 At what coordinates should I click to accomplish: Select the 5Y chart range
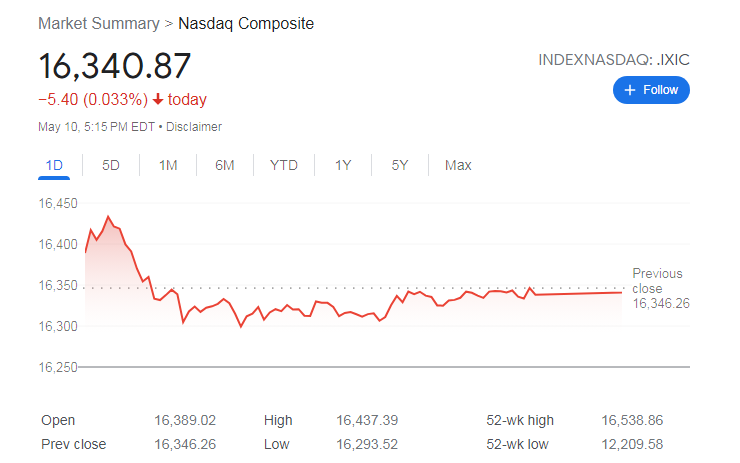[400, 165]
